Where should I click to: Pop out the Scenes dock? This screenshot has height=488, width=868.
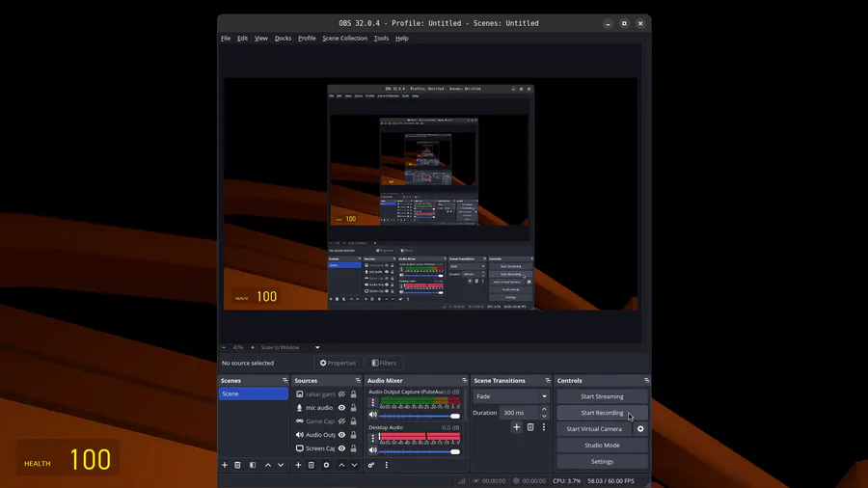point(285,381)
